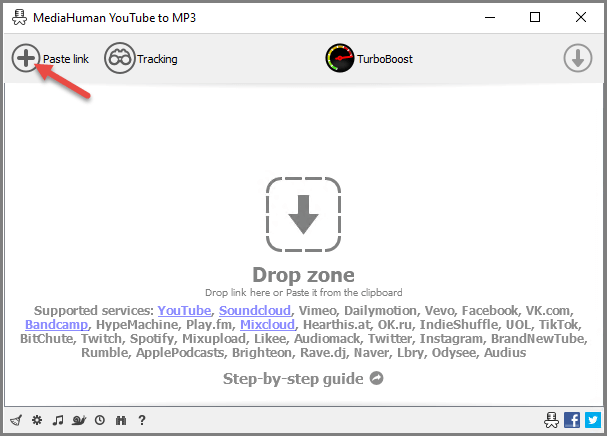Click the small binoculars icon in the bottom bar
This screenshot has height=436, width=607.
coord(121,420)
